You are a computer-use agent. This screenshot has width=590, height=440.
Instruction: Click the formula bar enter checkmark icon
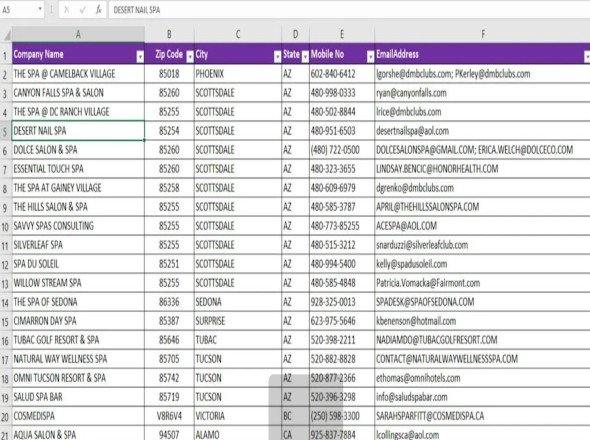pos(82,10)
